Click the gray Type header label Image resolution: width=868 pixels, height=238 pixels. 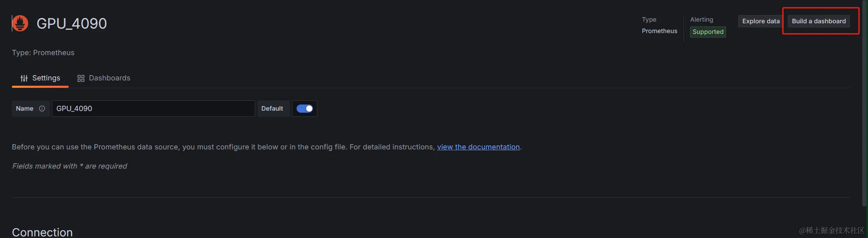coord(649,20)
